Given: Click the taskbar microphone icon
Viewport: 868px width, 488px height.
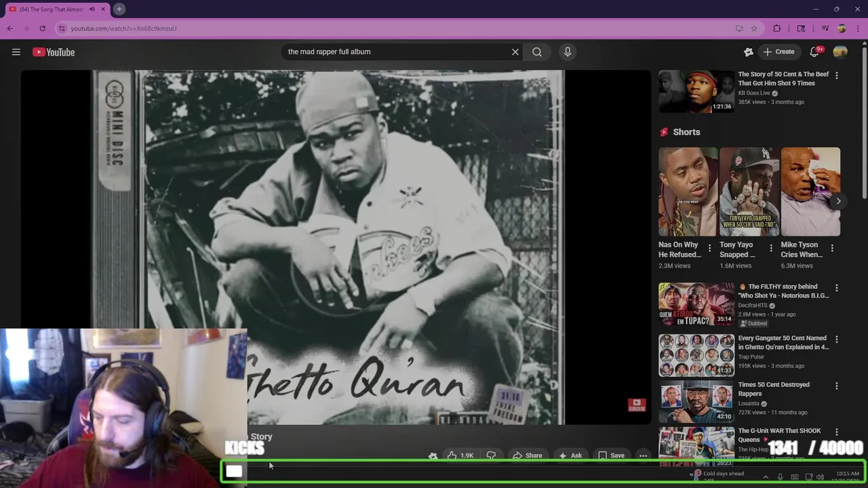Looking at the screenshot, I should pos(781,477).
